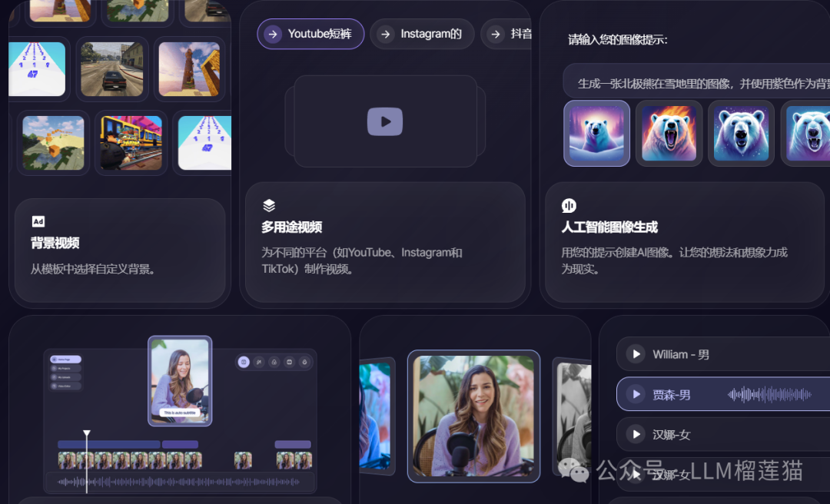The width and height of the screenshot is (830, 504).
Task: Choose the GTA car driving background thumbnail
Action: point(111,69)
